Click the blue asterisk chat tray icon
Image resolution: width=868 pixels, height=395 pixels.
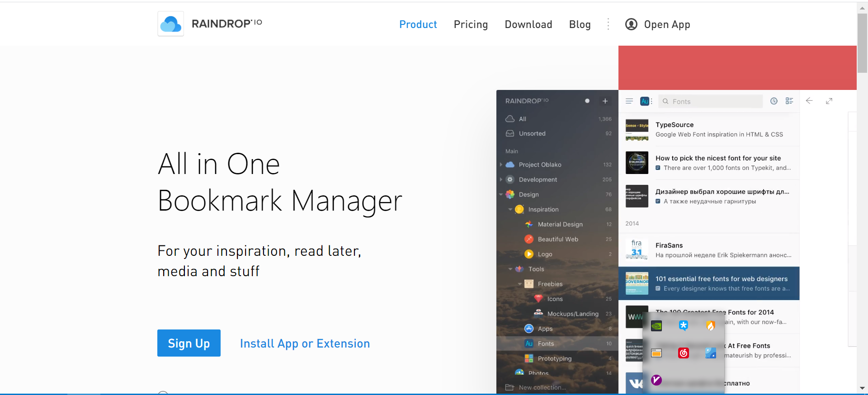point(684,326)
